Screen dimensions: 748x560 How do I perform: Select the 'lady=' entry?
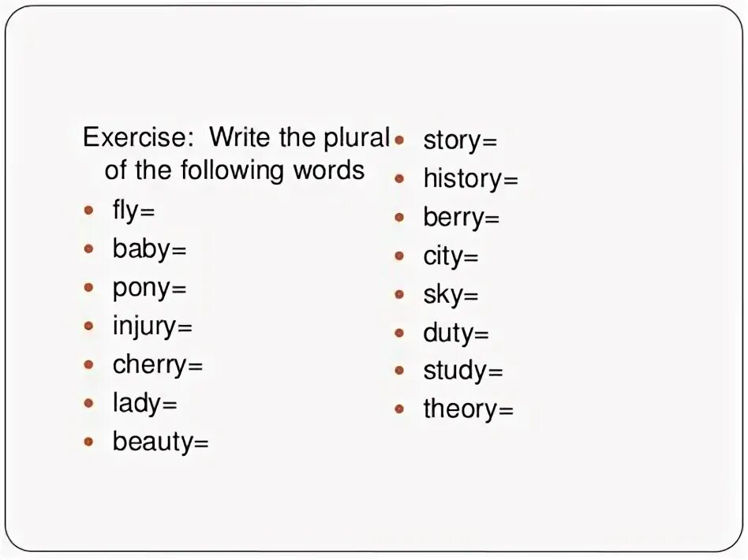click(x=145, y=403)
